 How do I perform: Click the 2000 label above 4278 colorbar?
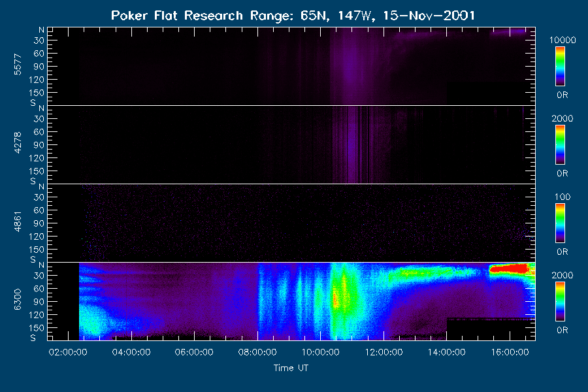click(x=563, y=118)
